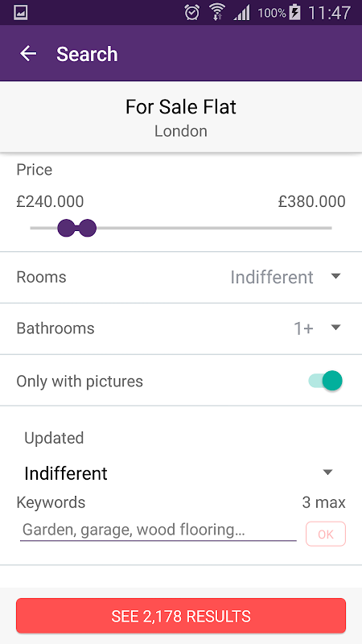This screenshot has width=362, height=644.
Task: Toggle the Only with pictures switch
Action: pyautogui.click(x=325, y=381)
